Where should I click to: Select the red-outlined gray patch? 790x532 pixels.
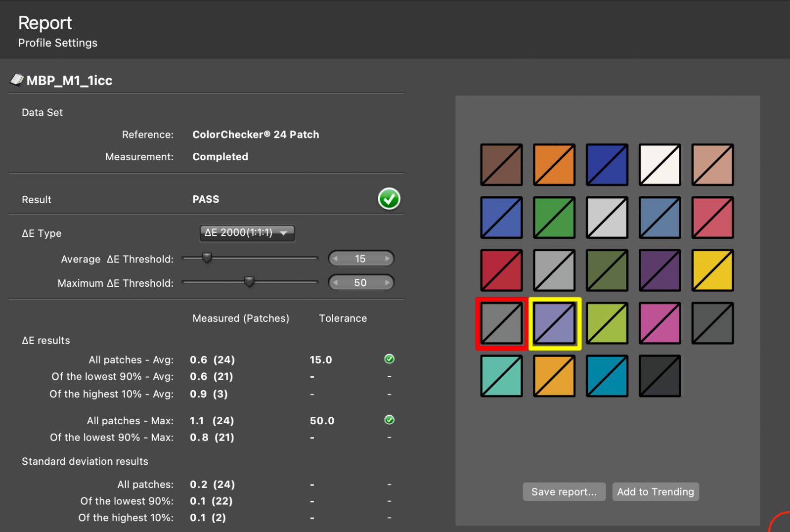[501, 323]
